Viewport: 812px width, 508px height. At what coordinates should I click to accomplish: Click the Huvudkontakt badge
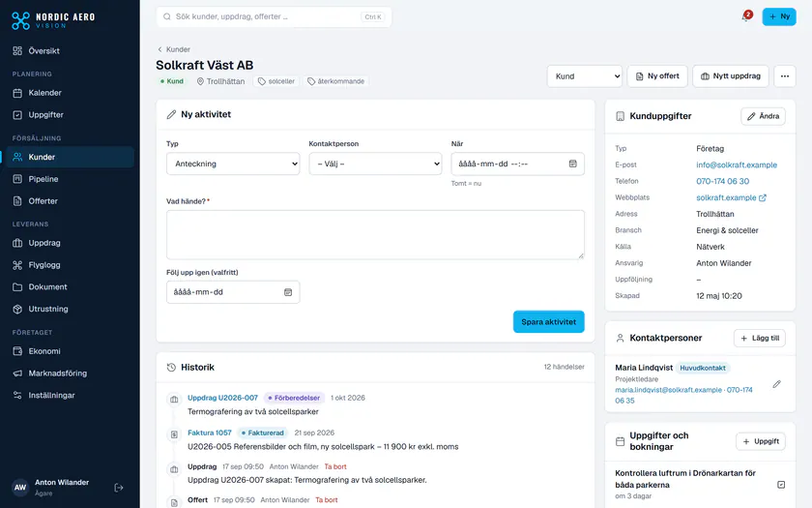703,368
